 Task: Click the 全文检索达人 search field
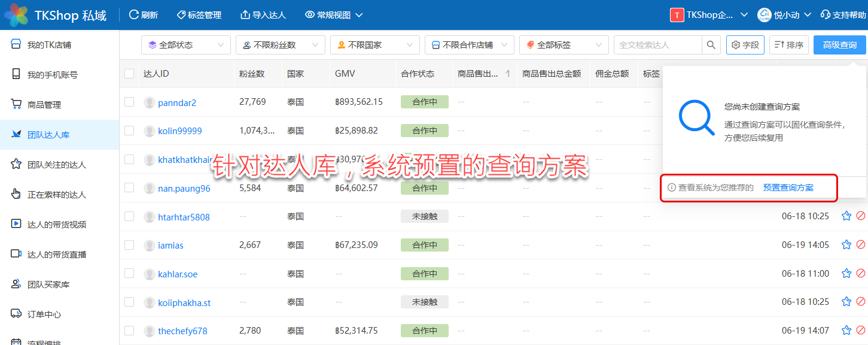point(657,45)
